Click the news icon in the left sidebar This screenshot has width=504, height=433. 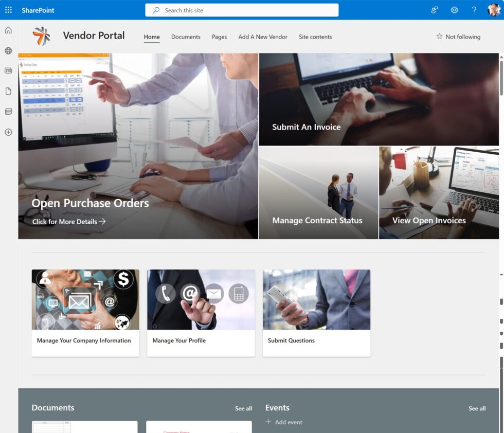pos(8,70)
